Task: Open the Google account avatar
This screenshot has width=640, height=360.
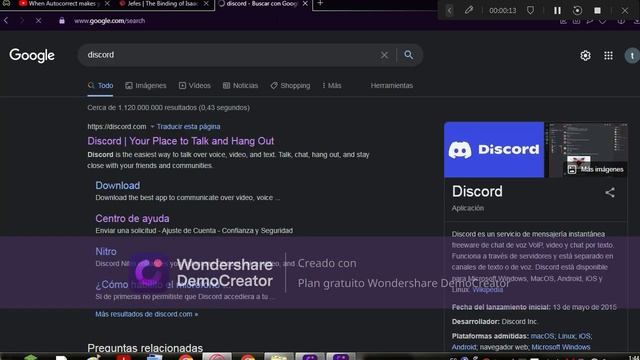Action: [632, 56]
